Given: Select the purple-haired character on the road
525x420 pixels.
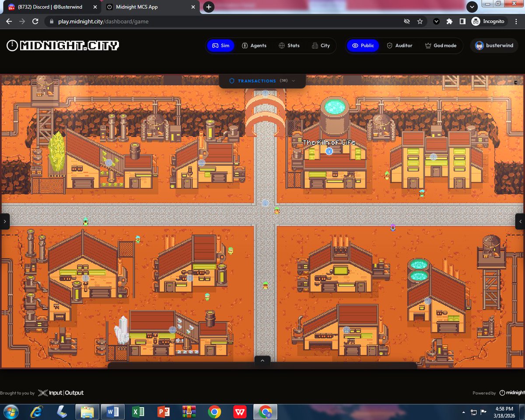Looking at the screenshot, I should tap(393, 227).
